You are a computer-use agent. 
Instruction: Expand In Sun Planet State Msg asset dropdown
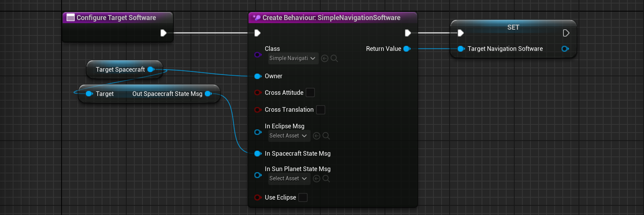288,179
